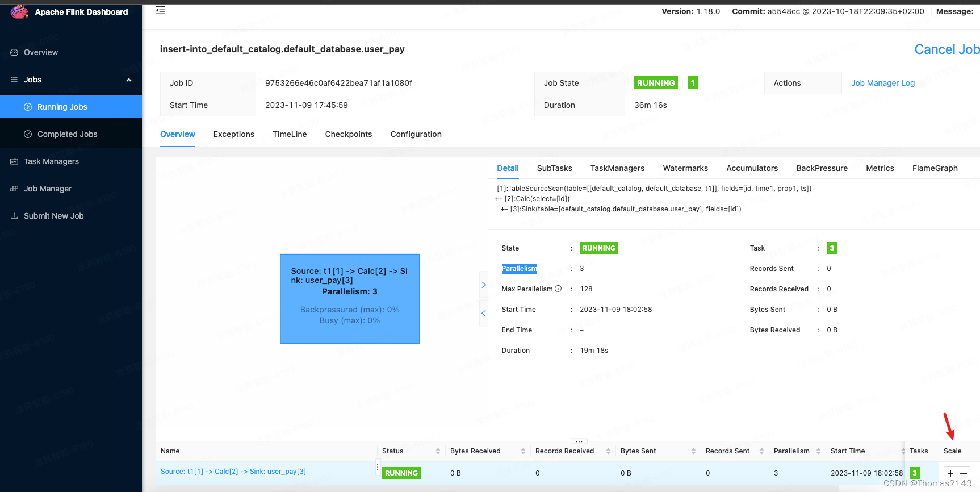Viewport: 980px width, 492px height.
Task: Click the Max Parallelism value 128
Action: (586, 289)
